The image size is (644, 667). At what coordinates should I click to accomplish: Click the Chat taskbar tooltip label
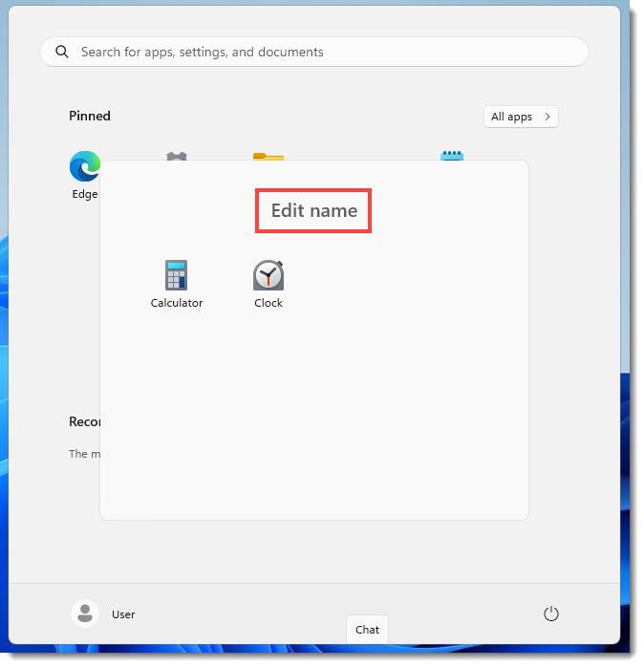point(367,630)
